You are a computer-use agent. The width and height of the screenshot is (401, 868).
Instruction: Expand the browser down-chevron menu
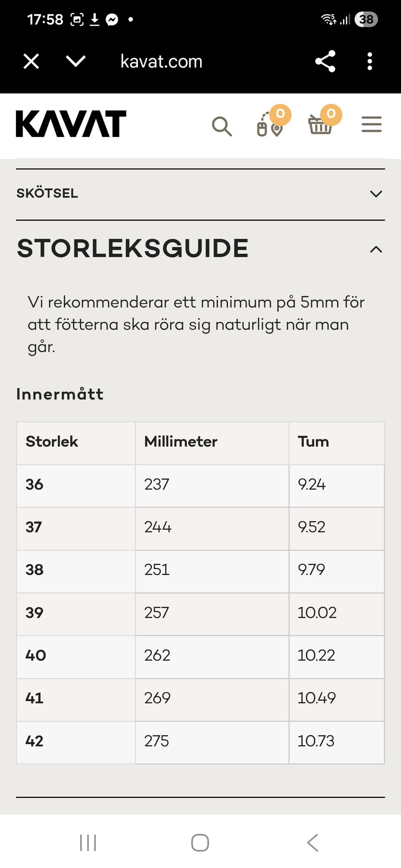(76, 61)
